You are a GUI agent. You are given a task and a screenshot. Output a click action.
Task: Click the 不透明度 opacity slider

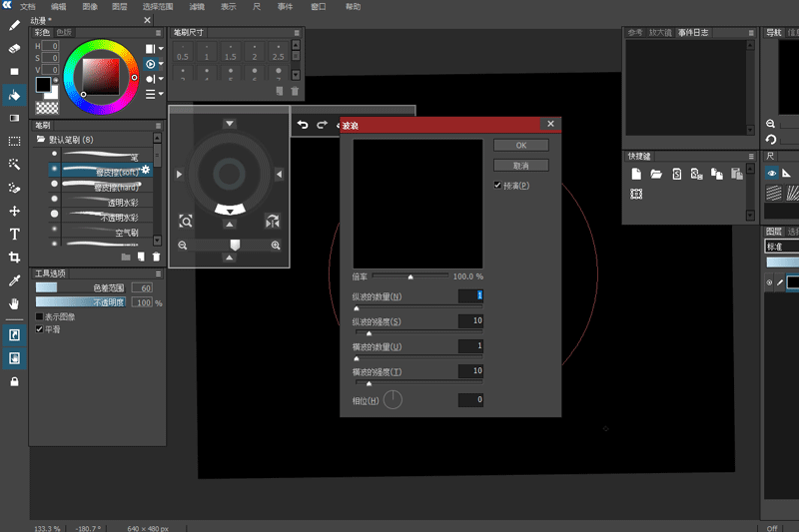tap(81, 302)
